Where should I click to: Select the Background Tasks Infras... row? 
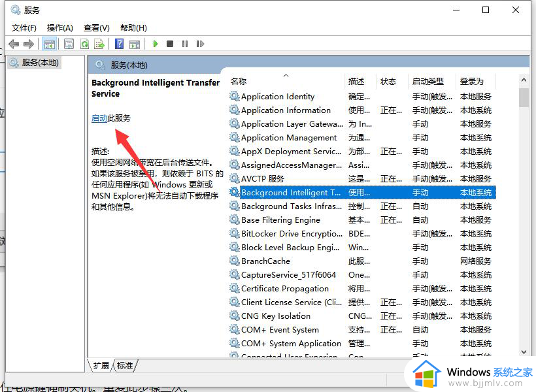[362, 206]
